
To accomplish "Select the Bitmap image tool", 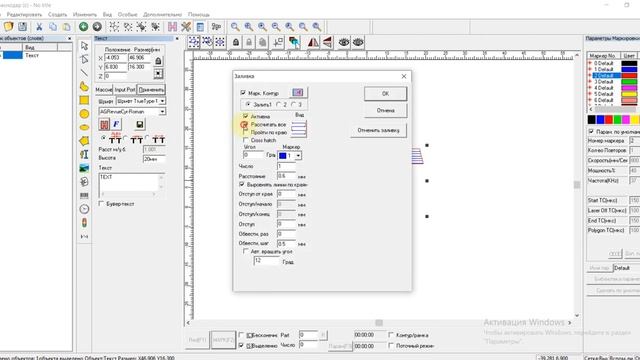I will [84, 168].
